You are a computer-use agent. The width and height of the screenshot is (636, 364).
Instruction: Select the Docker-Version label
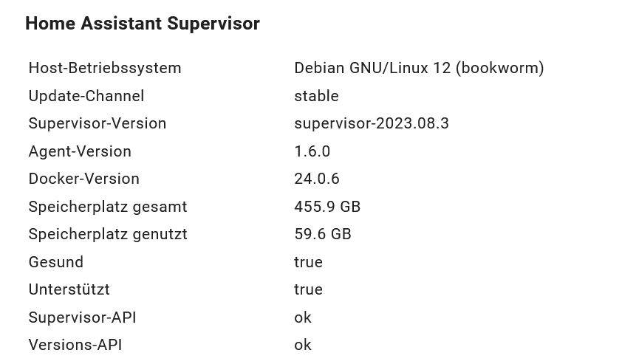(x=84, y=179)
